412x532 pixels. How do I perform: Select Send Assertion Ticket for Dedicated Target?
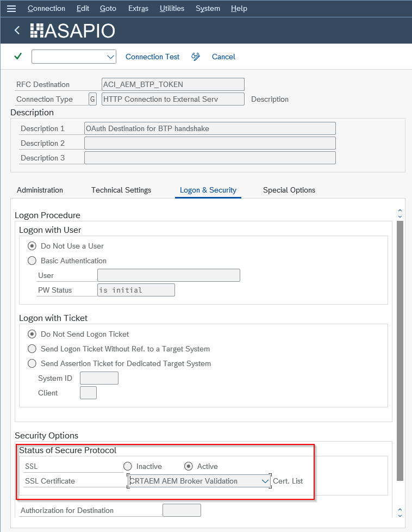pyautogui.click(x=32, y=363)
